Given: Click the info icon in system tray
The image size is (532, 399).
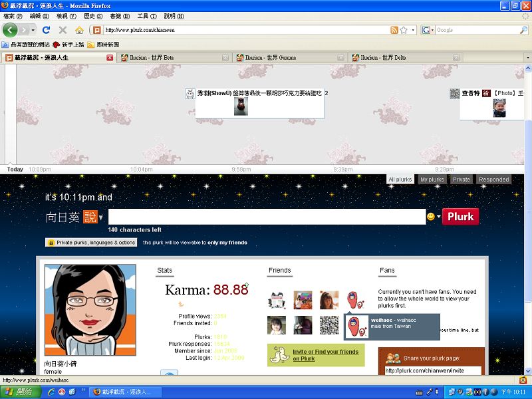Looking at the screenshot, I should pos(485,392).
